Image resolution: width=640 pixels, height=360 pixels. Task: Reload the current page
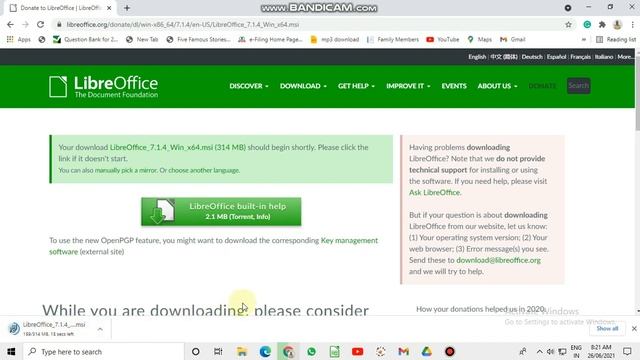tap(40, 24)
